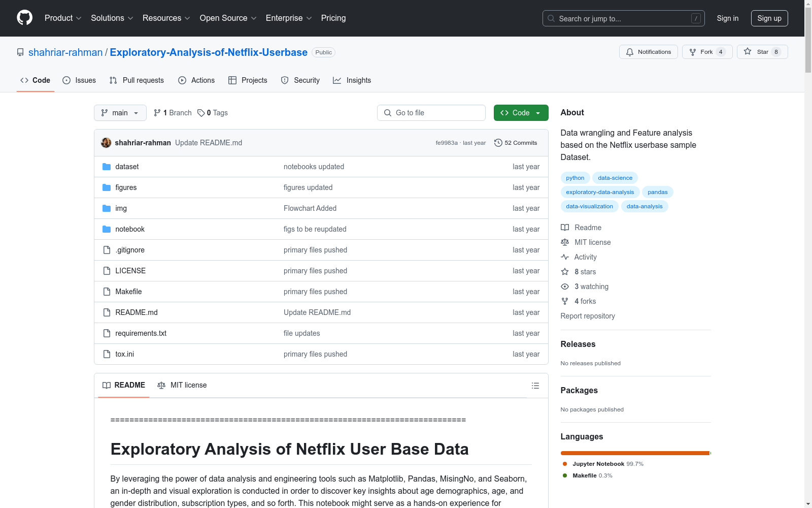Switch to the MIT license tab
Image resolution: width=812 pixels, height=508 pixels.
182,385
